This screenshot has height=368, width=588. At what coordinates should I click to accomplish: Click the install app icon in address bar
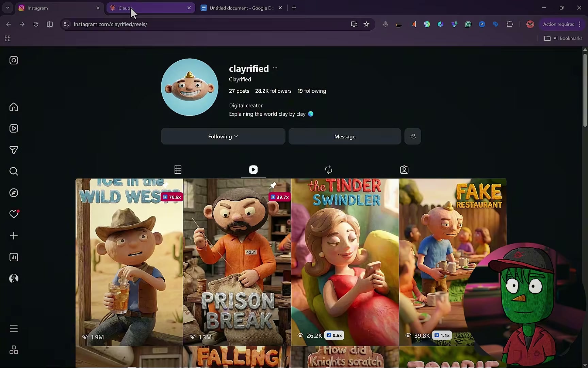click(354, 24)
